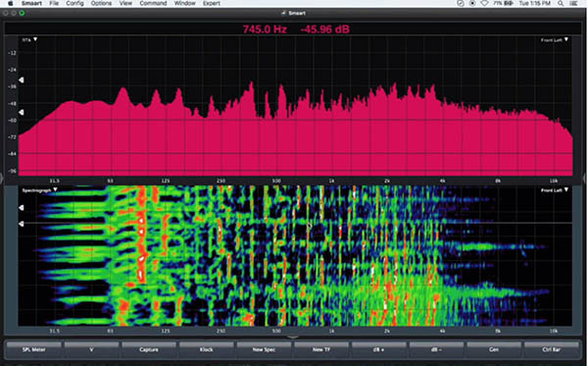
Task: Click the checkmark clock menu bar icon
Action: point(461,3)
